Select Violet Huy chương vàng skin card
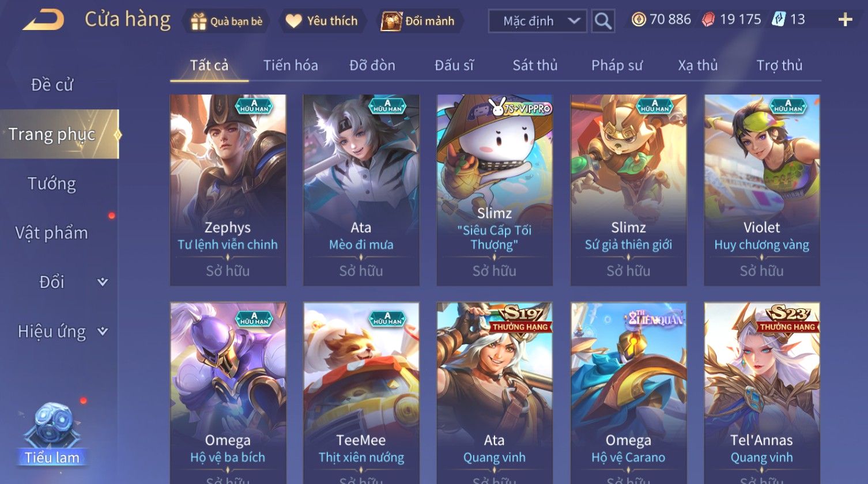Image resolution: width=868 pixels, height=484 pixels. [x=762, y=190]
